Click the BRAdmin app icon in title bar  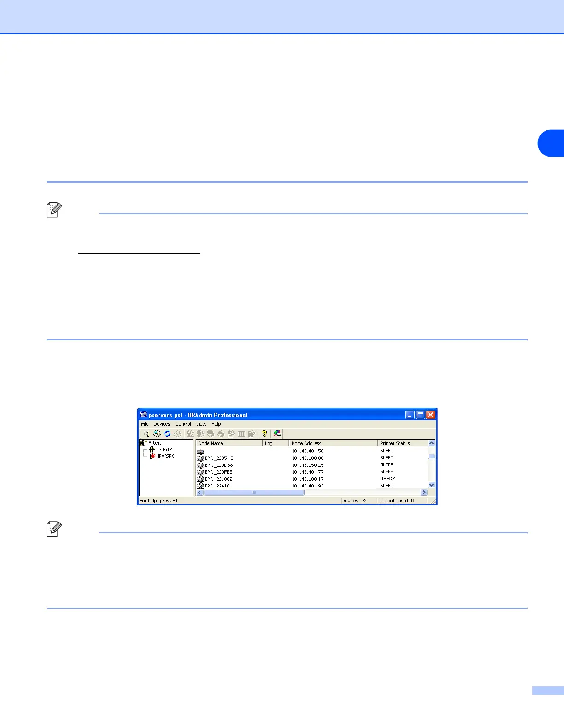click(x=143, y=415)
